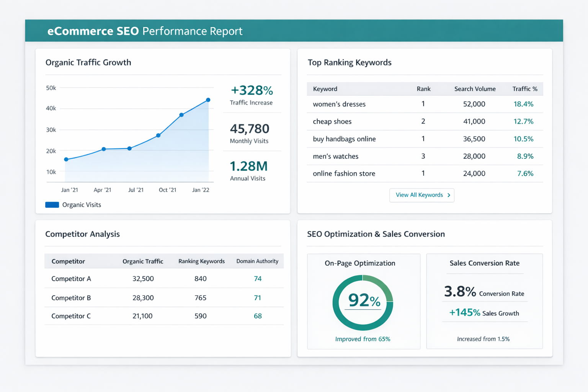Click Competitor C's domain authority value 68
The height and width of the screenshot is (392, 588).
pyautogui.click(x=258, y=316)
